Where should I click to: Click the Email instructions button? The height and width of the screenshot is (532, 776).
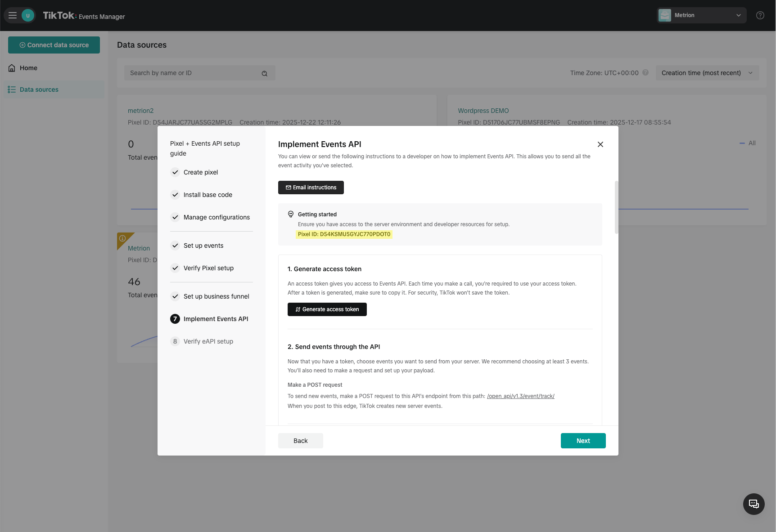point(311,188)
